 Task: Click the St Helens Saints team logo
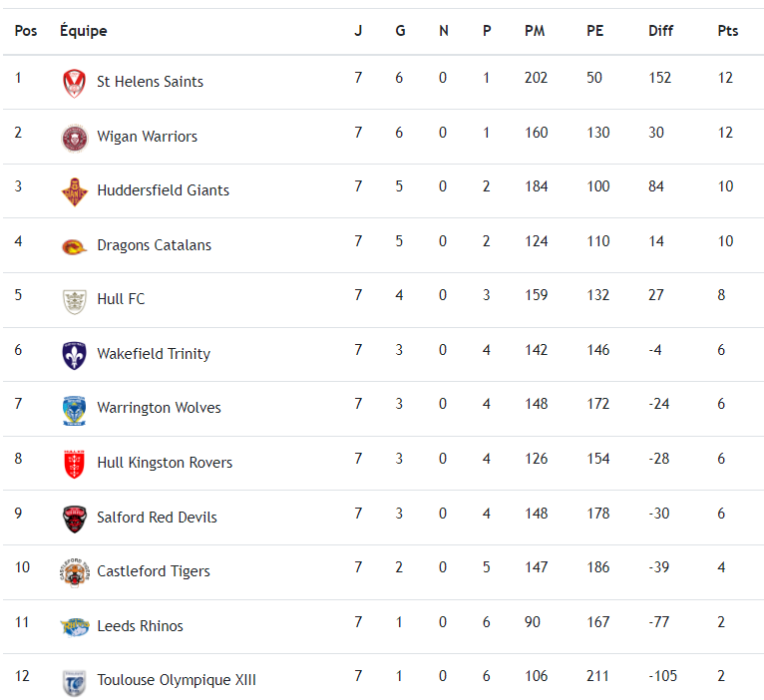(74, 83)
